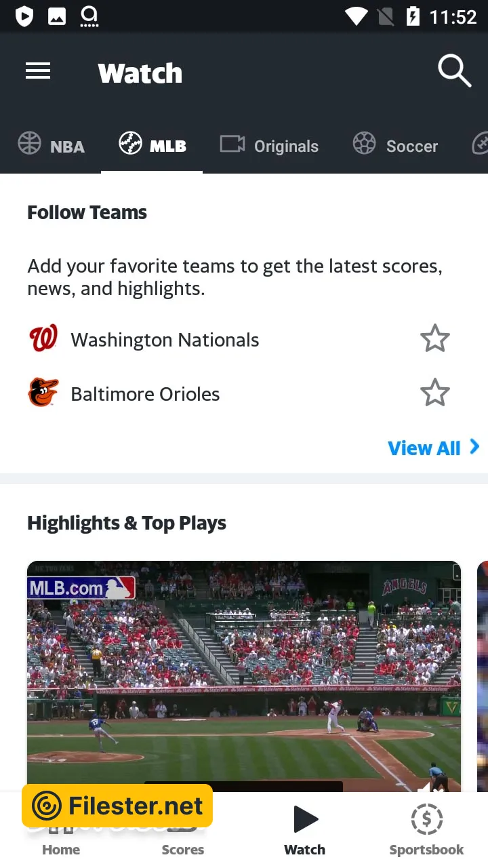Image resolution: width=488 pixels, height=868 pixels.
Task: Open the Scores tab
Action: click(182, 849)
